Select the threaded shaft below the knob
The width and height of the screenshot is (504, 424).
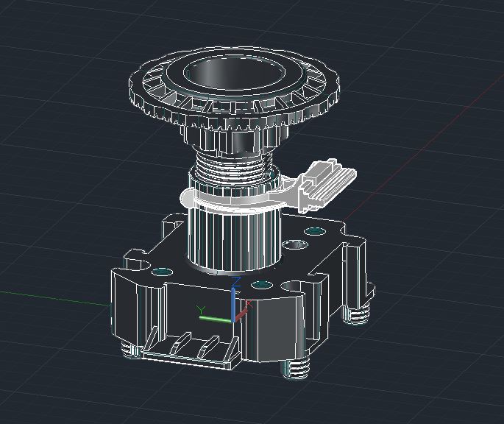[x=234, y=167]
